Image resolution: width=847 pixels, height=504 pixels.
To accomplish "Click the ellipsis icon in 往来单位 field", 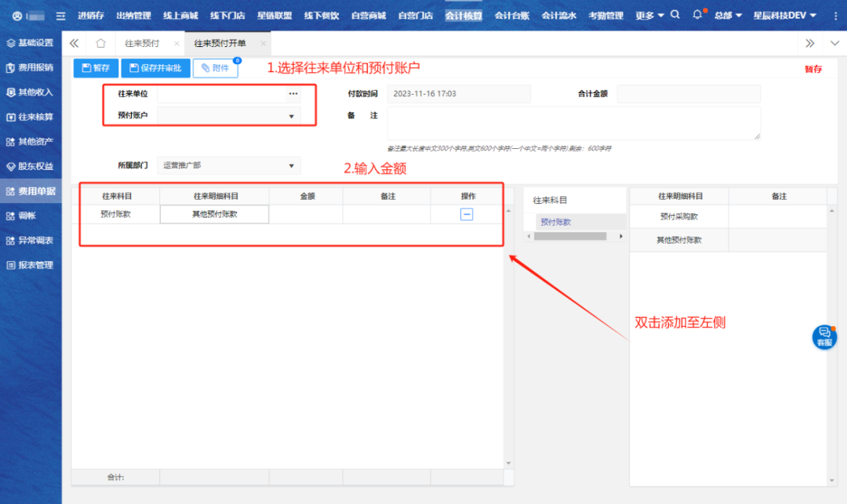I will [x=293, y=94].
